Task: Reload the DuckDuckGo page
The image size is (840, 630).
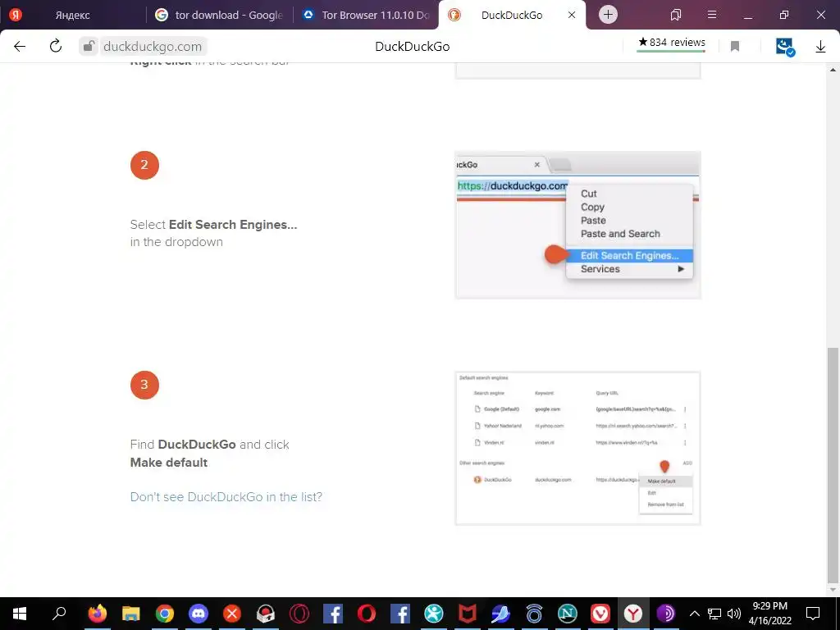Action: [55, 46]
